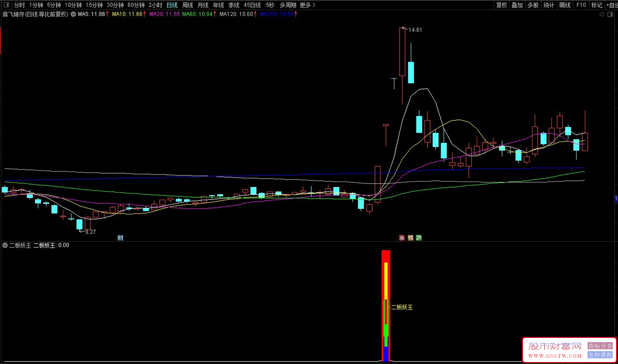Switch to 分时 intraday view
618x364 pixels.
tap(19, 5)
